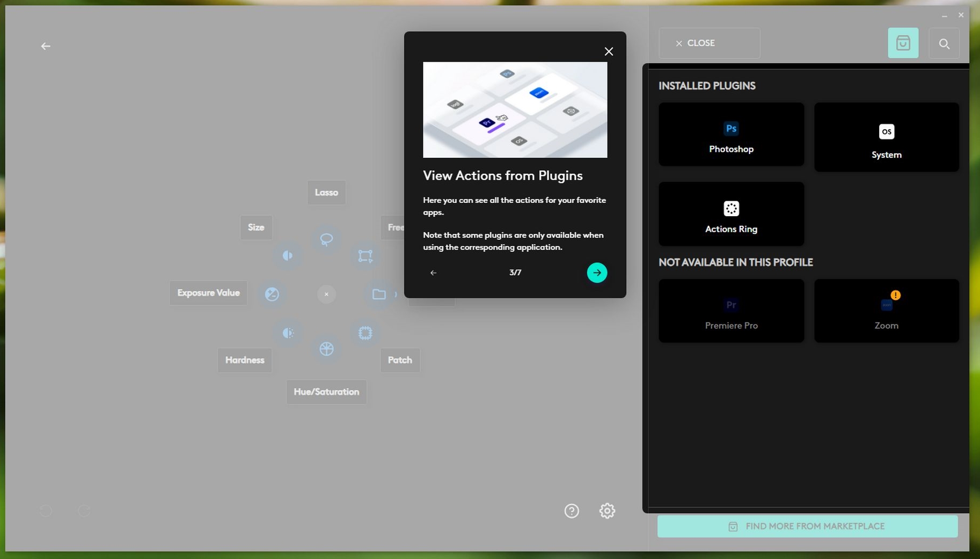Click Find More From Marketplace button
The width and height of the screenshot is (980, 559).
[x=807, y=526]
